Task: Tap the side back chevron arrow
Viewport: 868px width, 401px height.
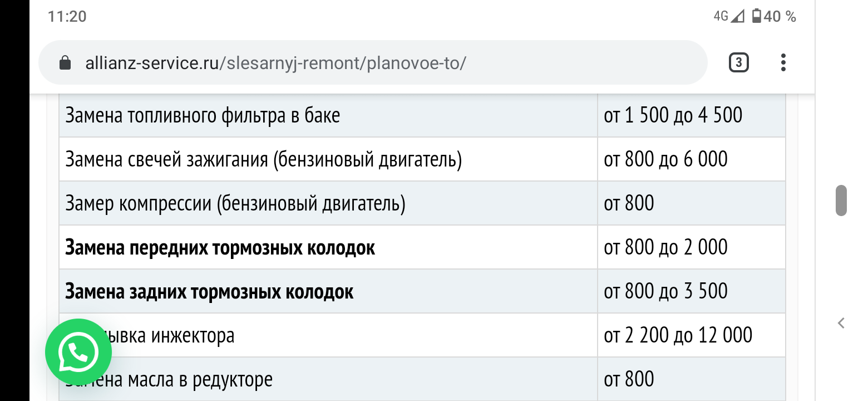Action: (841, 323)
